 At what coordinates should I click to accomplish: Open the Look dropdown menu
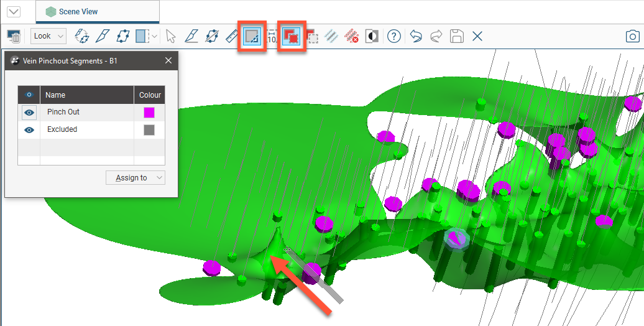[48, 36]
